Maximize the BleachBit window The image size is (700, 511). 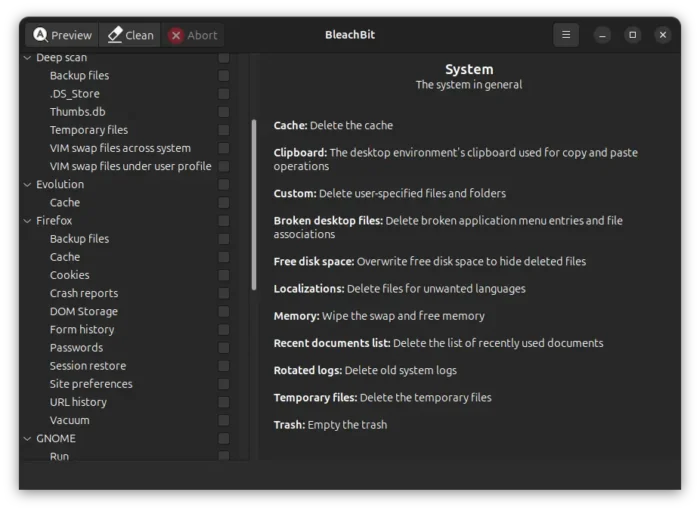[x=632, y=35]
